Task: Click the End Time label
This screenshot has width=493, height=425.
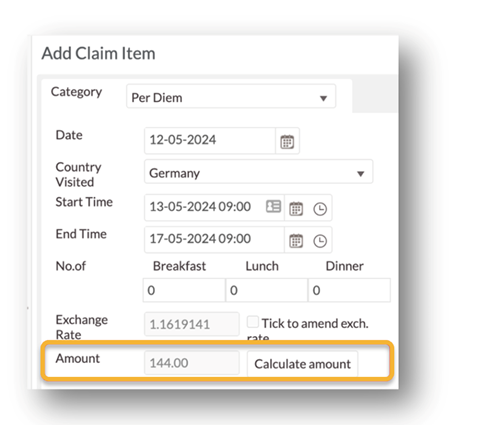Action: (x=81, y=234)
